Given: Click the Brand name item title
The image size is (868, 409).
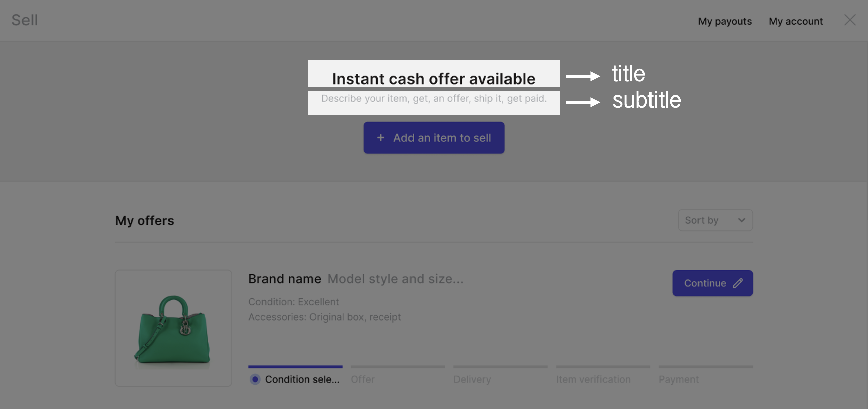Looking at the screenshot, I should pyautogui.click(x=284, y=279).
